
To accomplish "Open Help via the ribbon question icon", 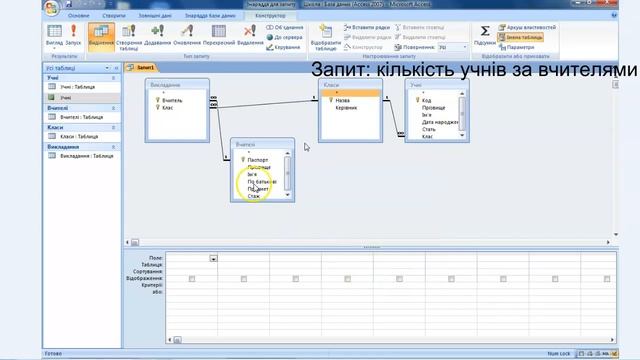I will pos(614,15).
